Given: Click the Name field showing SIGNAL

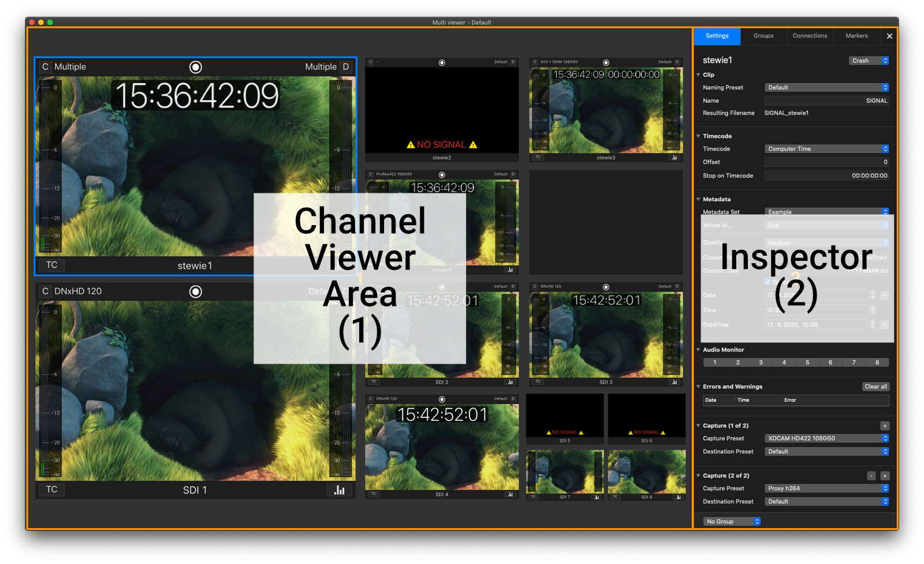Looking at the screenshot, I should [826, 100].
